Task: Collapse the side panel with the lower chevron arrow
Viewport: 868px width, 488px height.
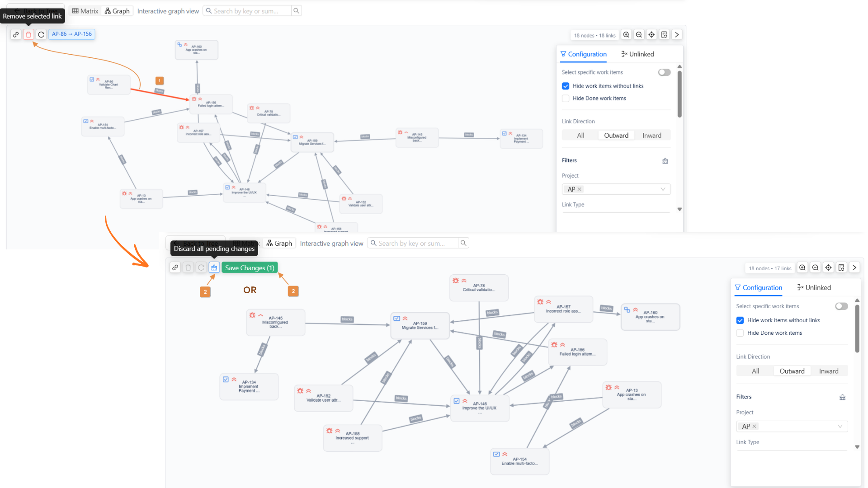Action: tap(854, 268)
